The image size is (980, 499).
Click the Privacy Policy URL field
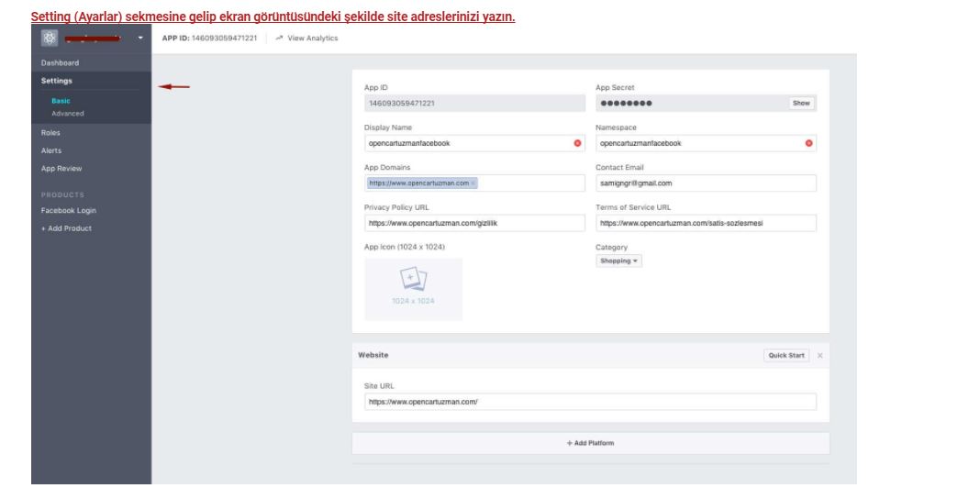[475, 223]
